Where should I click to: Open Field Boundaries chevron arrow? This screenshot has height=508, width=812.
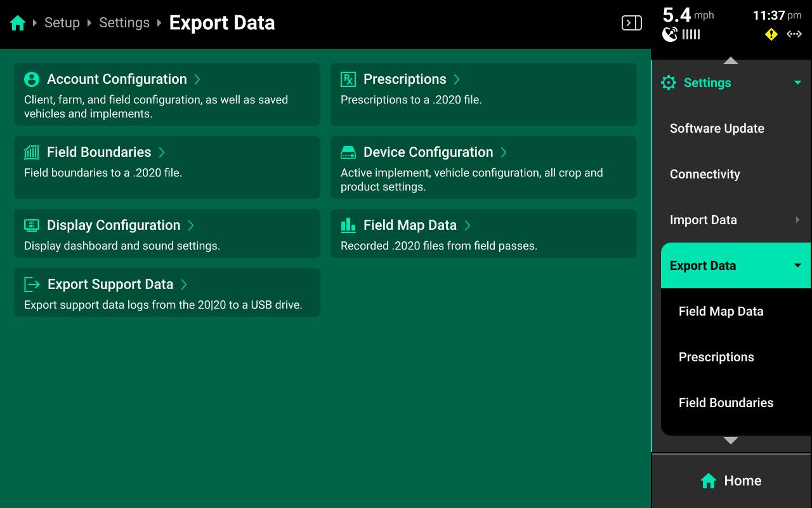point(162,152)
